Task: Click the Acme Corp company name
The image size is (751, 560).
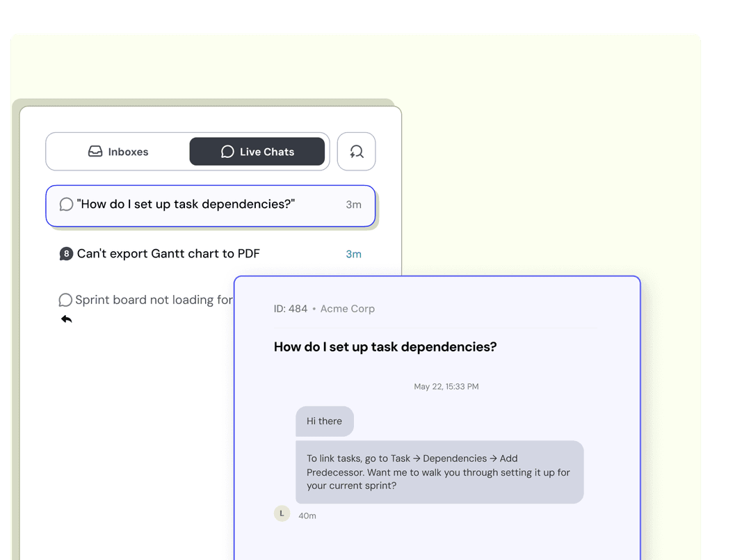Action: pyautogui.click(x=348, y=309)
